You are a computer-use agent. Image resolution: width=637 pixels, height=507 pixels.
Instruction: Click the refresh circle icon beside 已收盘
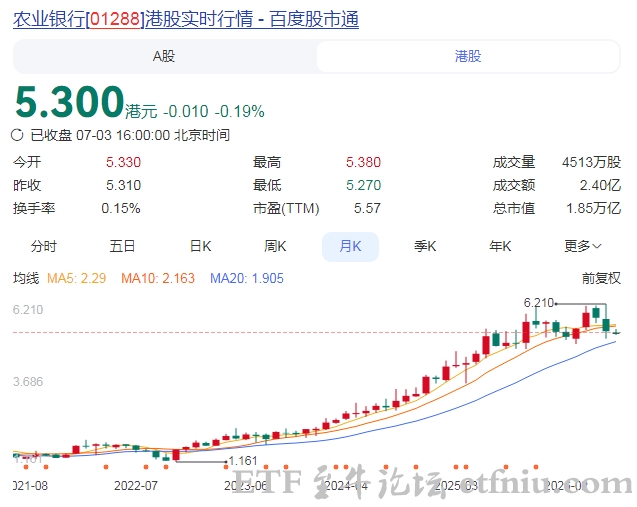(17, 135)
